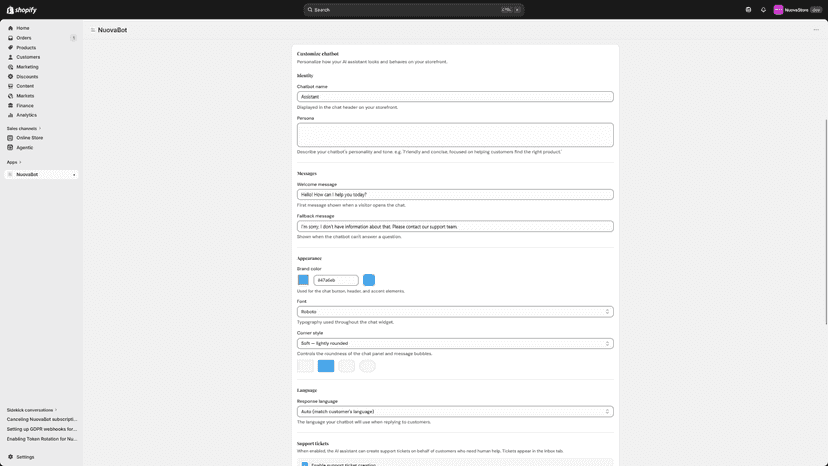
Task: Click the NuovaStore account name
Action: point(796,10)
